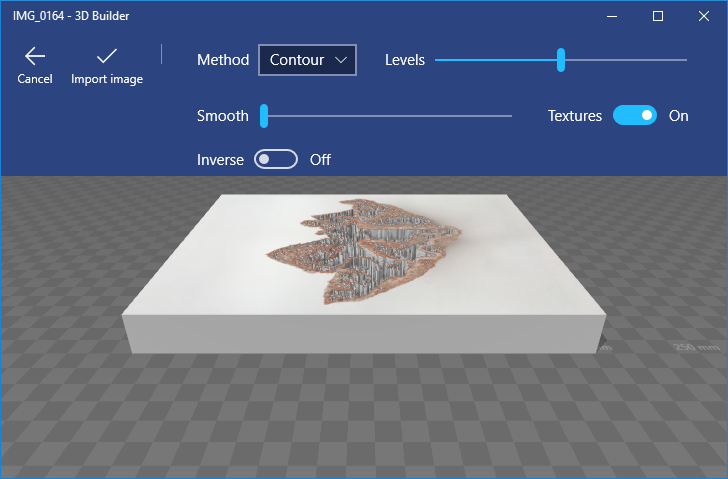Click the 250 mm dimension label
This screenshot has width=728, height=479.
coord(694,347)
